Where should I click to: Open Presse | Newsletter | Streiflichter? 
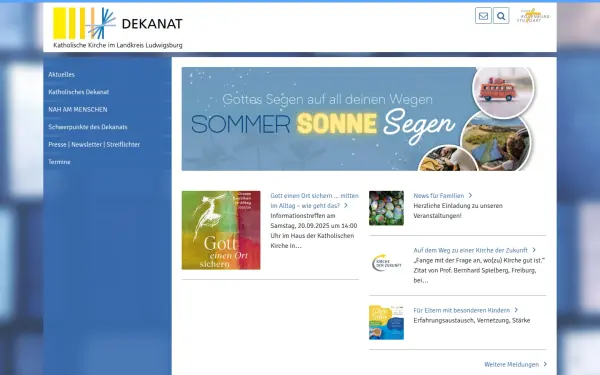(x=94, y=145)
